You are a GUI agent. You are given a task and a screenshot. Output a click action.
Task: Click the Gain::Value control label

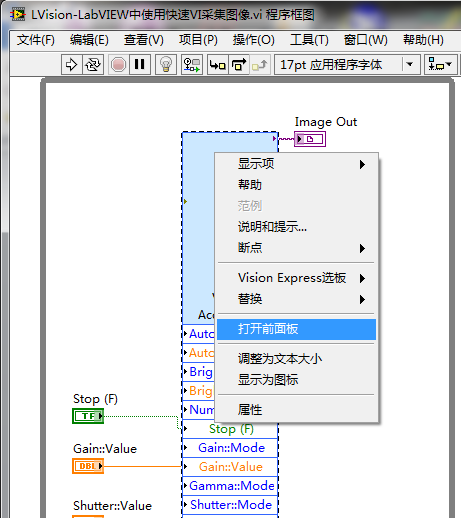tap(105, 449)
